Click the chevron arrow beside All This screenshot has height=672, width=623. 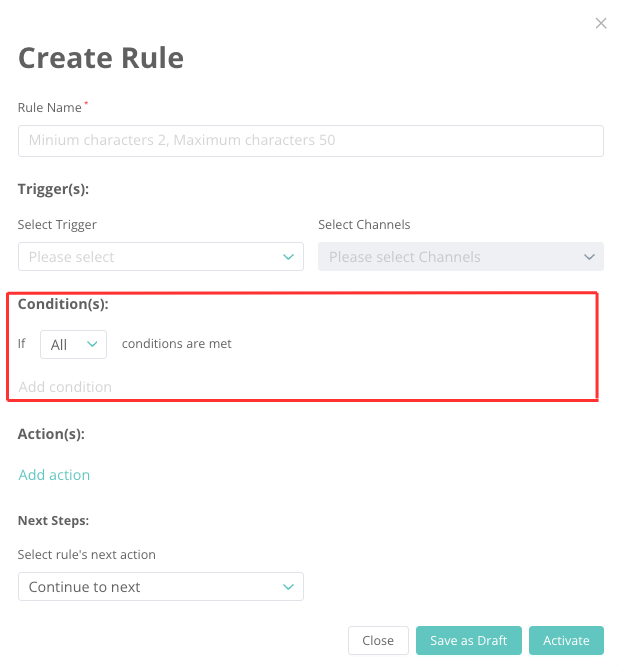pyautogui.click(x=93, y=344)
